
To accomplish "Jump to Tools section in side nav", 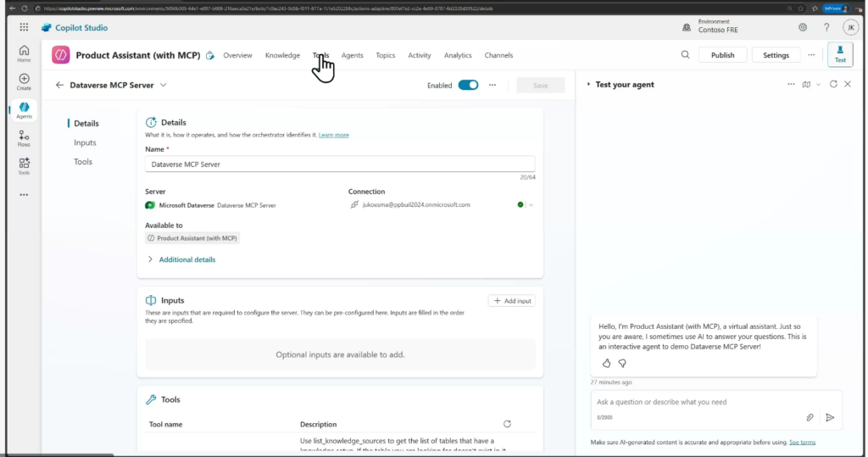I will click(x=83, y=162).
